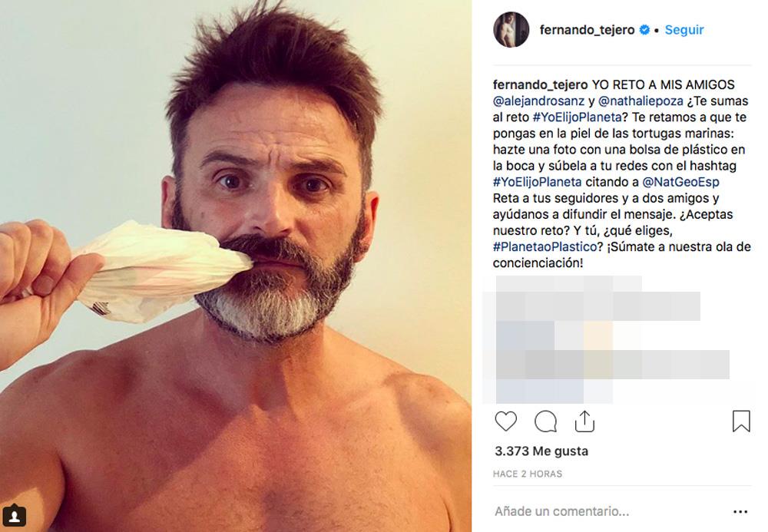Viewport: 768px width, 532px height.
Task: Follow the account with Seguir
Action: [684, 30]
